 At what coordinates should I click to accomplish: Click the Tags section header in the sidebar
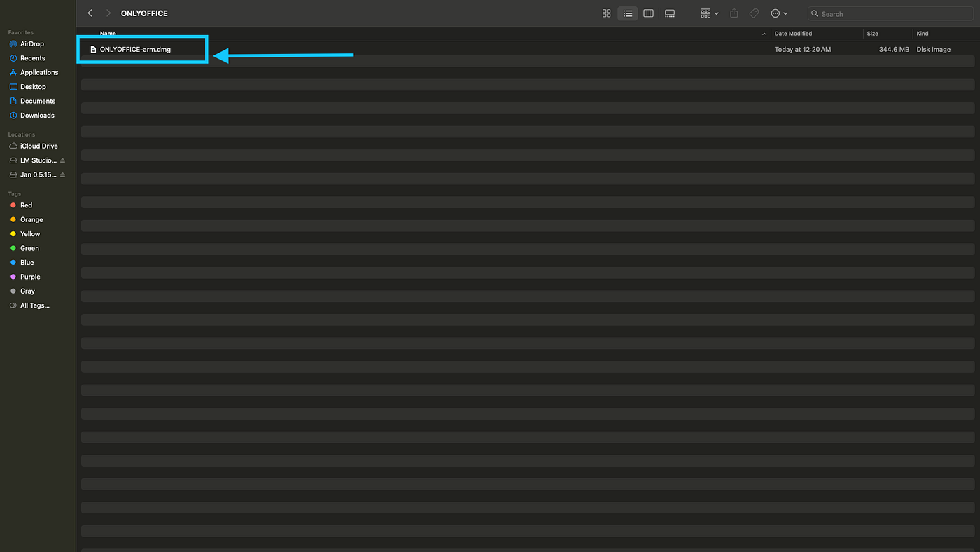pos(15,194)
